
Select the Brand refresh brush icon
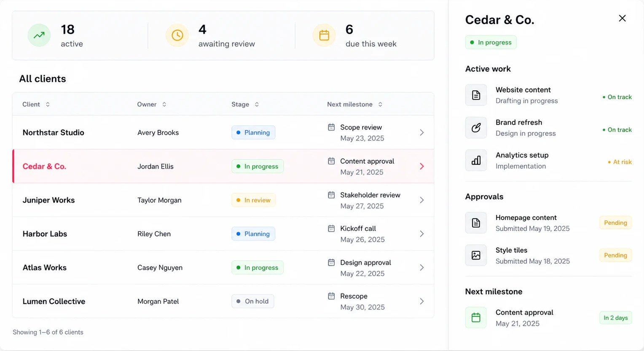[476, 128]
